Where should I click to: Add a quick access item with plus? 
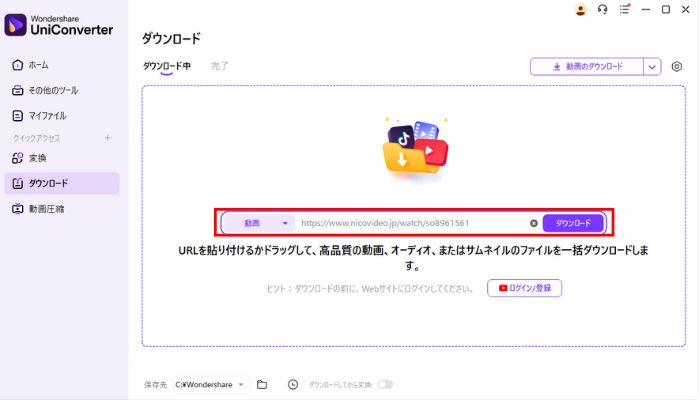108,138
